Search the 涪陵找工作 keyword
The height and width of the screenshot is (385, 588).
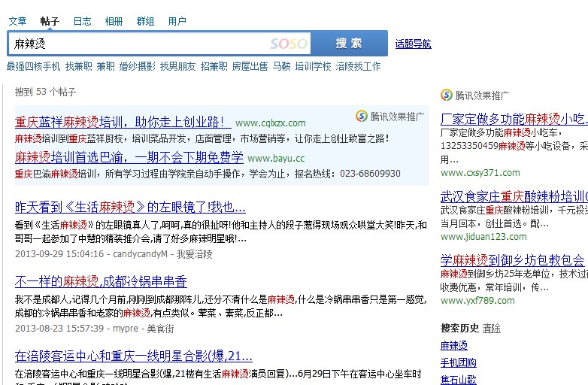358,66
